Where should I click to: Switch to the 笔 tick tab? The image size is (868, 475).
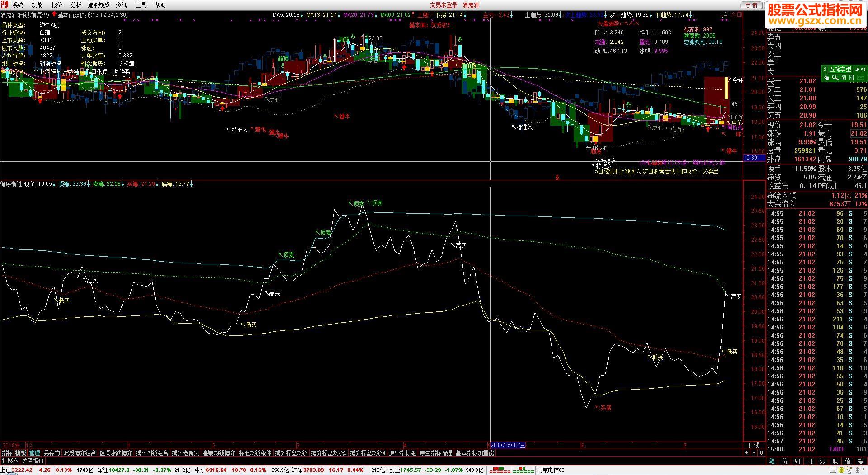tap(772, 461)
